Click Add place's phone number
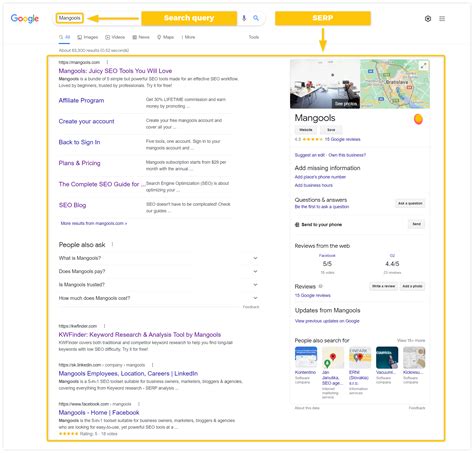Viewport: 474px width, 453px height. click(320, 177)
